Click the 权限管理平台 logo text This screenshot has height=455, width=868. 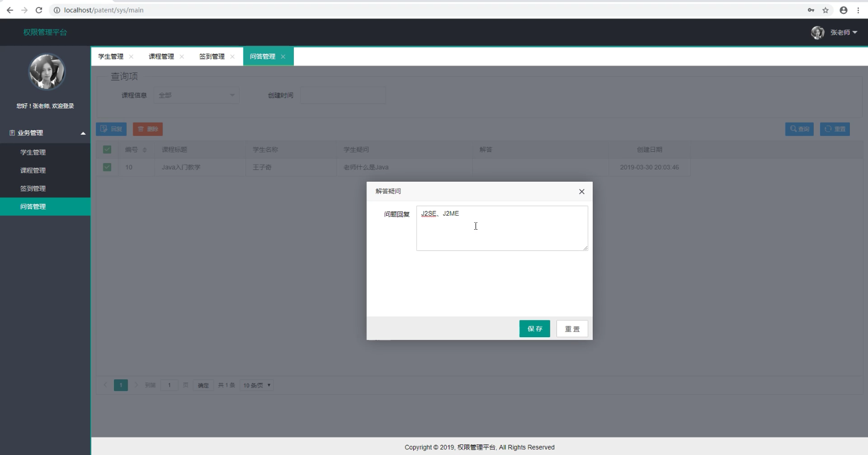[x=45, y=32]
